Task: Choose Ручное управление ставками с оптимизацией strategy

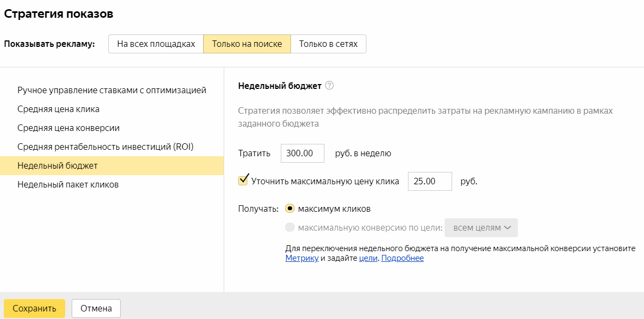Action: (112, 90)
